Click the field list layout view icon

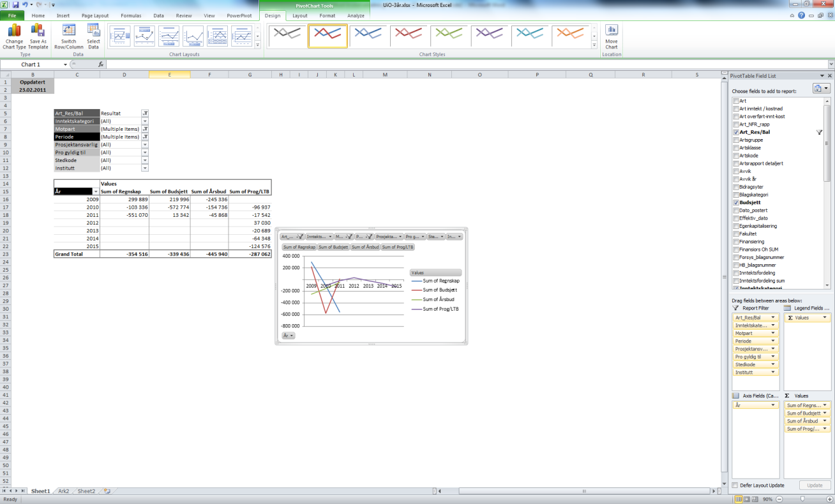click(822, 89)
